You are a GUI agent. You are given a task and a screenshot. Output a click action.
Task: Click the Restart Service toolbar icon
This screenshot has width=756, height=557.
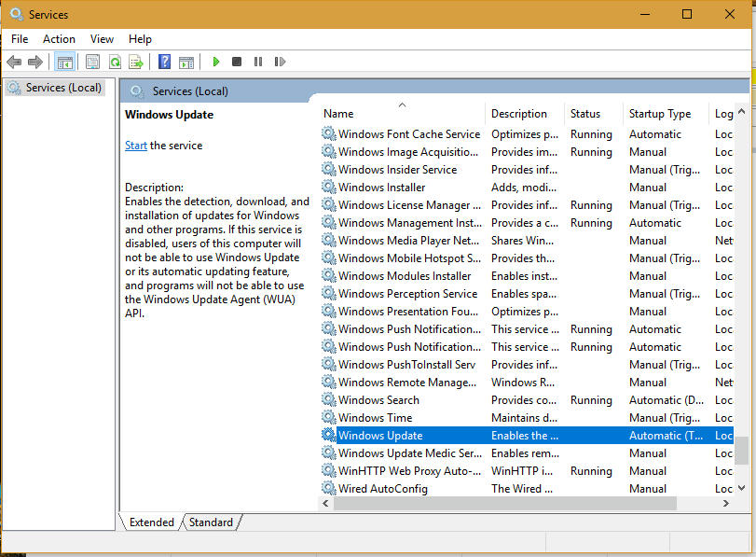(278, 63)
